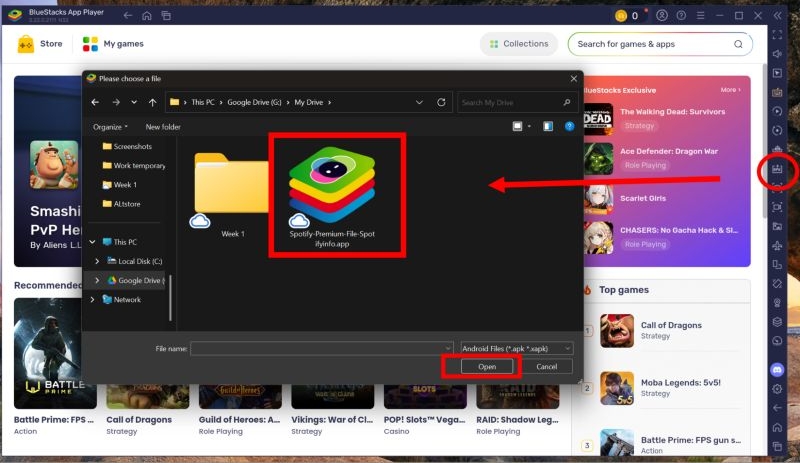The height and width of the screenshot is (463, 800).
Task: Toggle the preview pane icon in the dialog
Action: pos(548,126)
